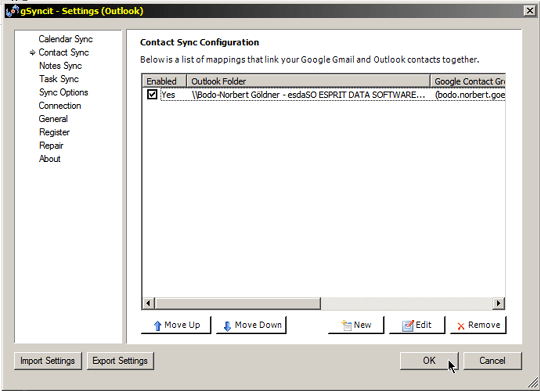Click the window resize grip in the corner
The width and height of the screenshot is (540, 391).
tap(533, 382)
